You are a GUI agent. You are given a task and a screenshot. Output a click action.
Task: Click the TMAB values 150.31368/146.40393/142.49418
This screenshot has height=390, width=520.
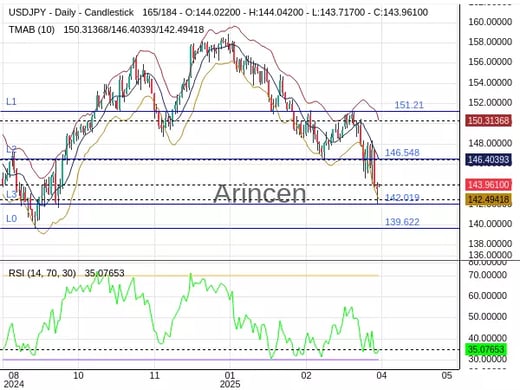click(134, 30)
